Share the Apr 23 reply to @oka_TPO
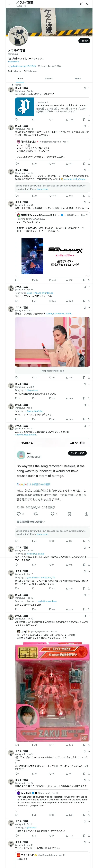This screenshot has height=868, width=98. coord(89,301)
